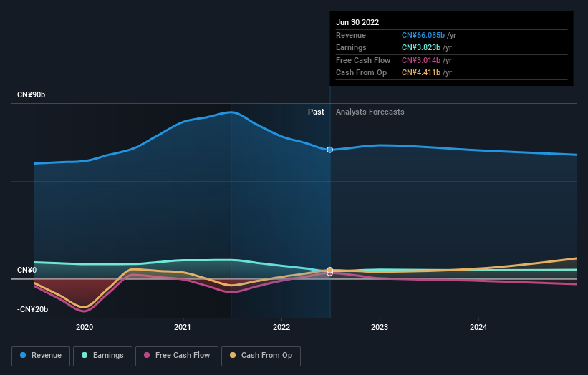Click the 2023 x-axis label

(x=380, y=328)
